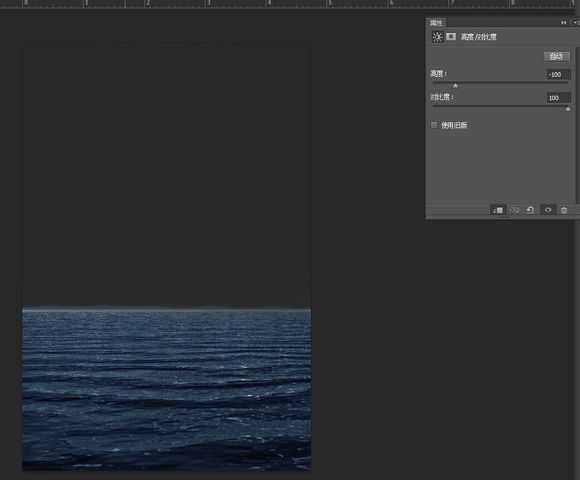Delete the adjustment layer with trash icon
580x480 pixels.
click(564, 210)
